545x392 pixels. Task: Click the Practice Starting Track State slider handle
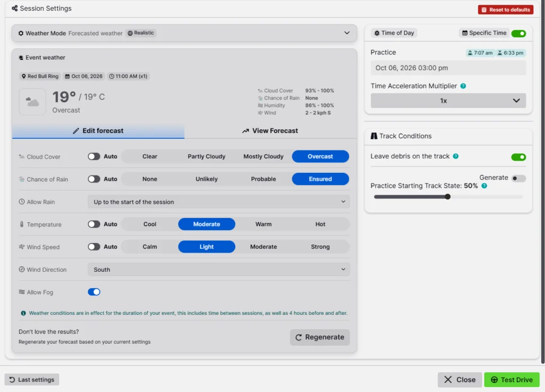pos(448,197)
